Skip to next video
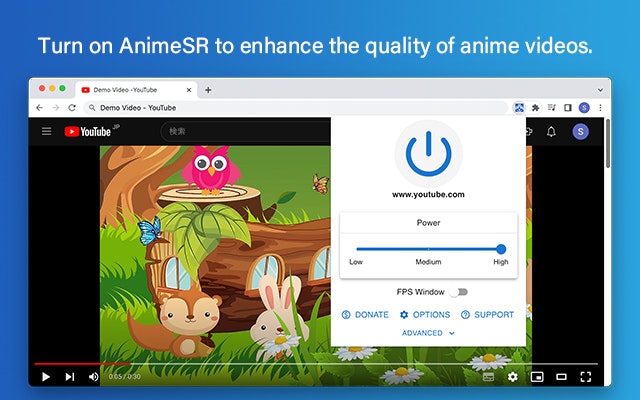 (x=70, y=376)
